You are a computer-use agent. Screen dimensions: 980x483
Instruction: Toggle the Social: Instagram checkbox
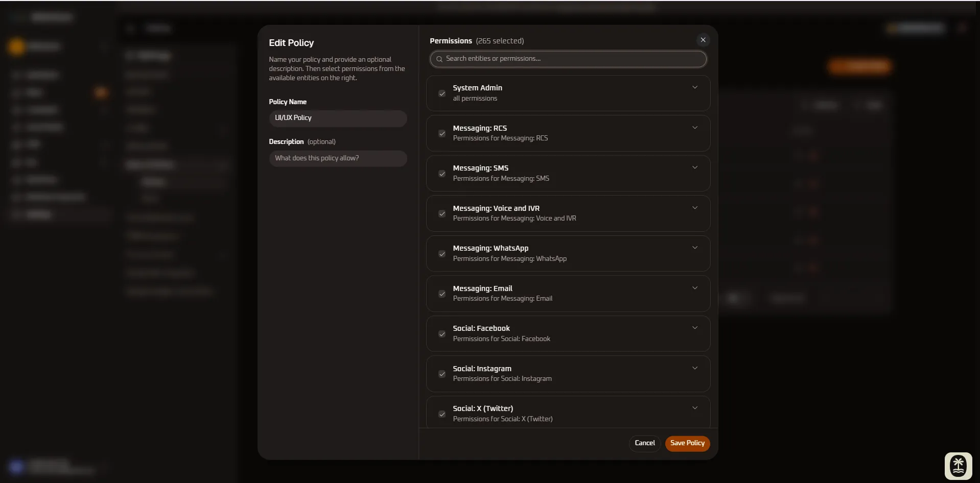click(442, 374)
